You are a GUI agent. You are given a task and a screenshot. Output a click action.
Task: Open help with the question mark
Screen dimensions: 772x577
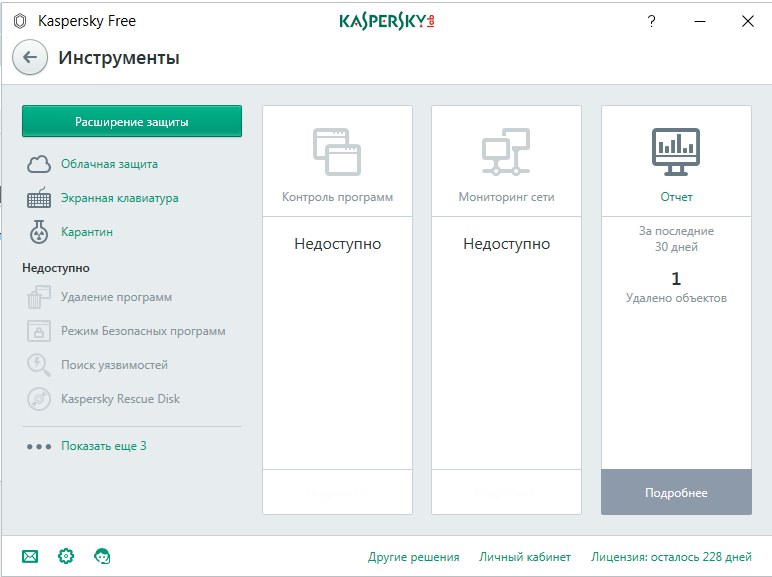[x=652, y=21]
